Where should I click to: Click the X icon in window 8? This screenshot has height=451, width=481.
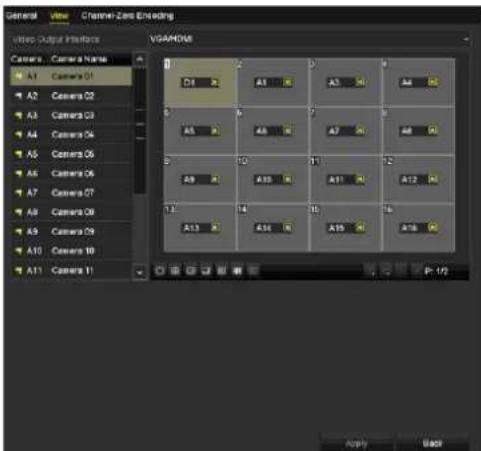coord(433,130)
